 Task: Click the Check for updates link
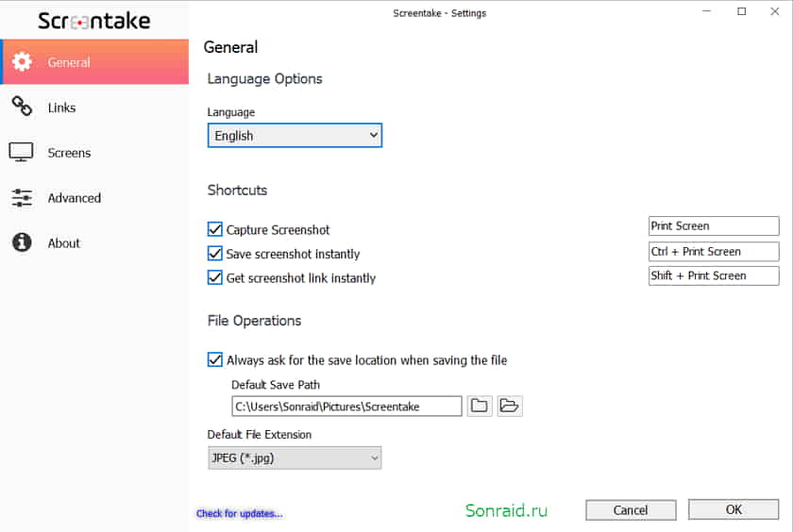tap(239, 514)
